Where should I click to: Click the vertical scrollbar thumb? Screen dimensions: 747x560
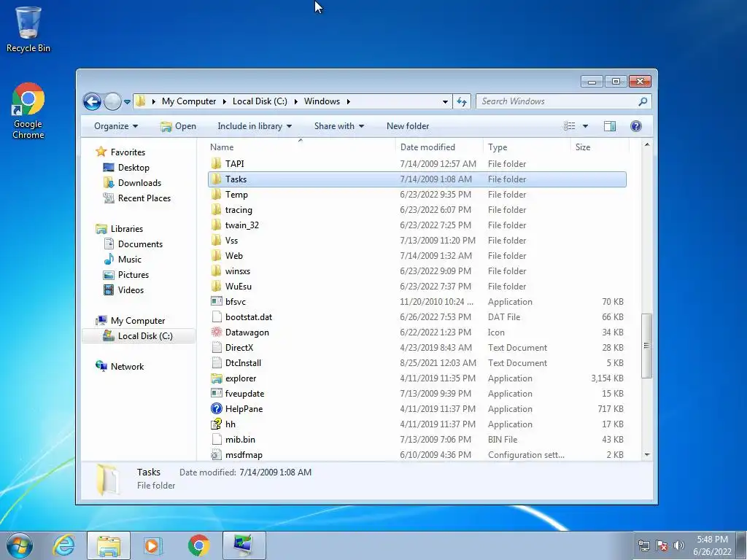(646, 346)
